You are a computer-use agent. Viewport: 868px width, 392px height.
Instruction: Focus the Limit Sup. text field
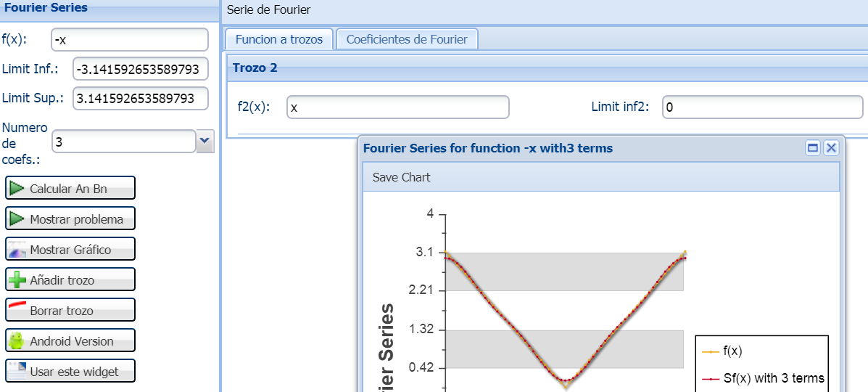coord(141,99)
